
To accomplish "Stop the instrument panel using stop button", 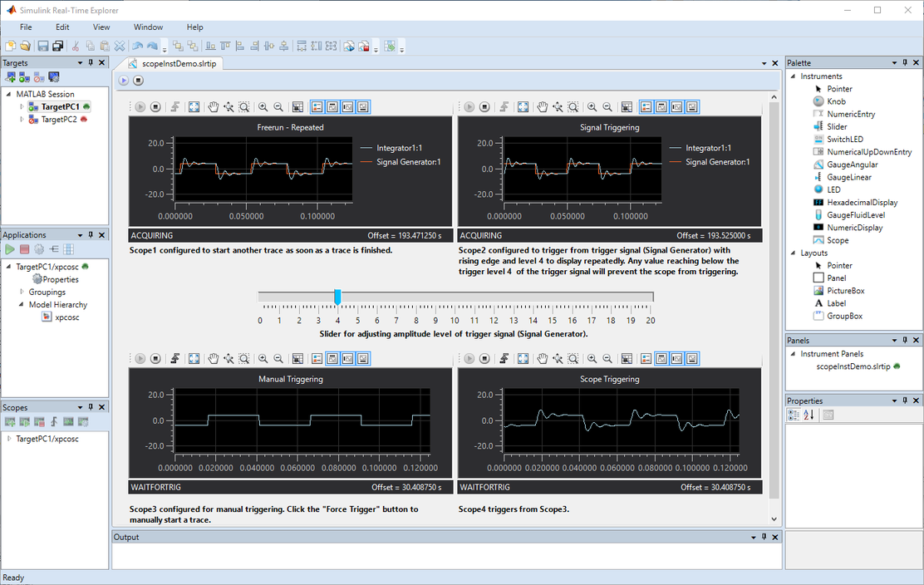I will pyautogui.click(x=138, y=80).
